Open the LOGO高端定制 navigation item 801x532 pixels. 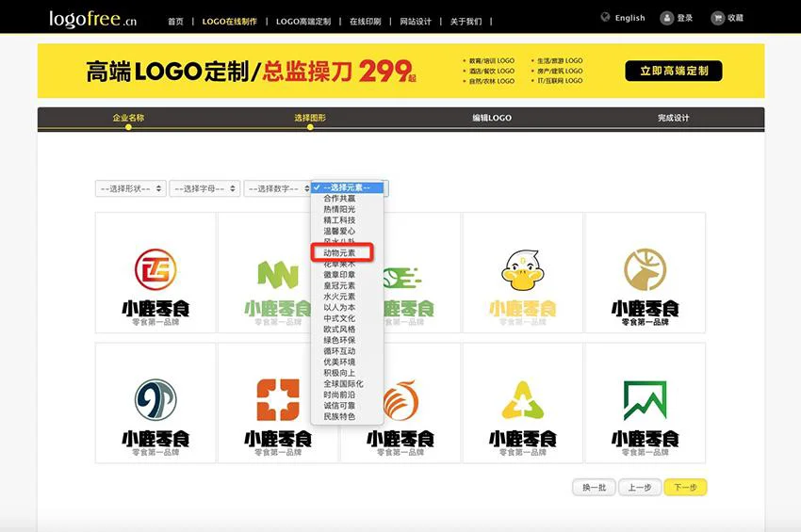pyautogui.click(x=303, y=22)
